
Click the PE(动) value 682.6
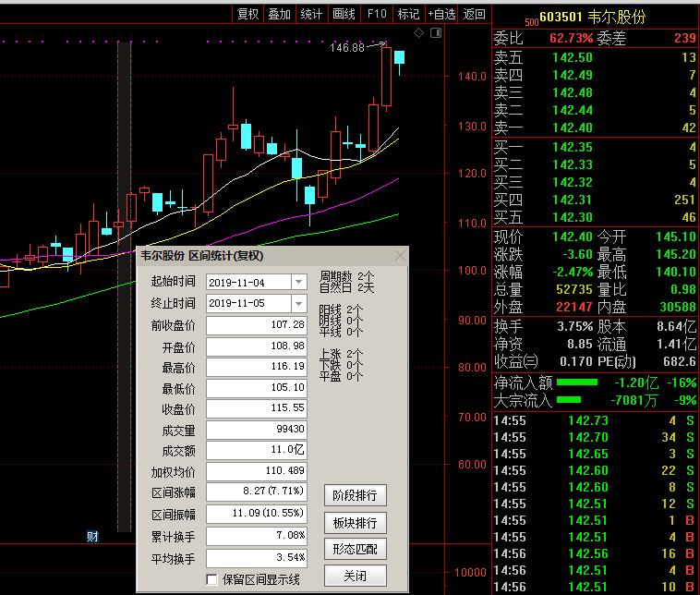(680, 361)
